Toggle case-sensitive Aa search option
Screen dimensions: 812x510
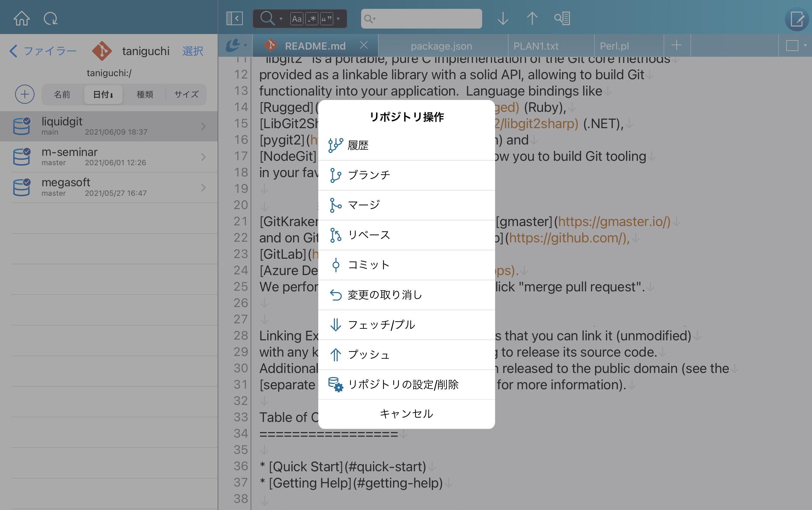(297, 19)
